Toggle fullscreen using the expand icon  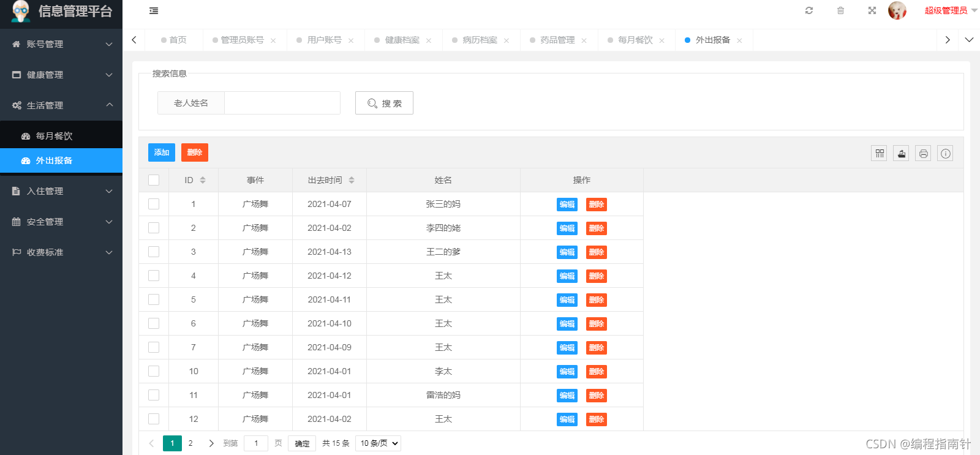pos(872,10)
